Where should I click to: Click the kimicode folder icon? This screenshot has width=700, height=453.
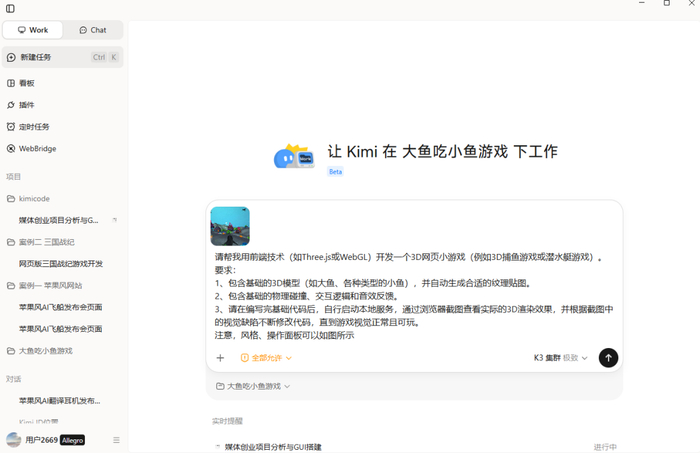point(11,199)
